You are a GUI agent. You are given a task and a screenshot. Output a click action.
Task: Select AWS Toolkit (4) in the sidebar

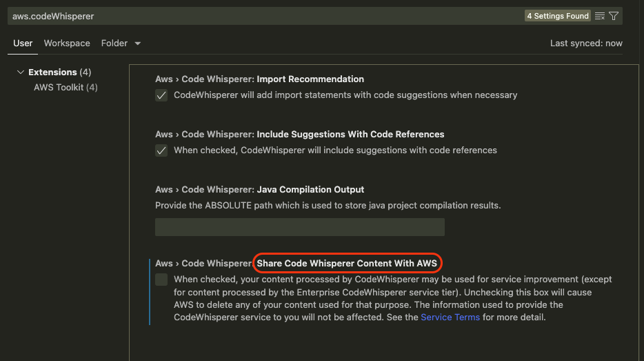tap(66, 88)
